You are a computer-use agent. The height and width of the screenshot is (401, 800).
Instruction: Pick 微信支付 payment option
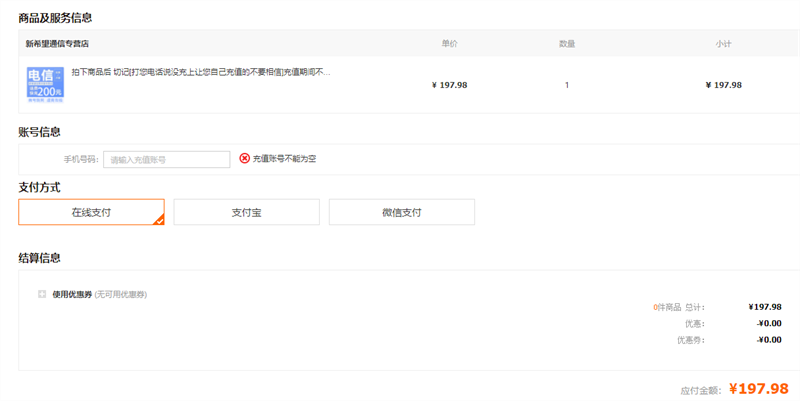pos(401,212)
